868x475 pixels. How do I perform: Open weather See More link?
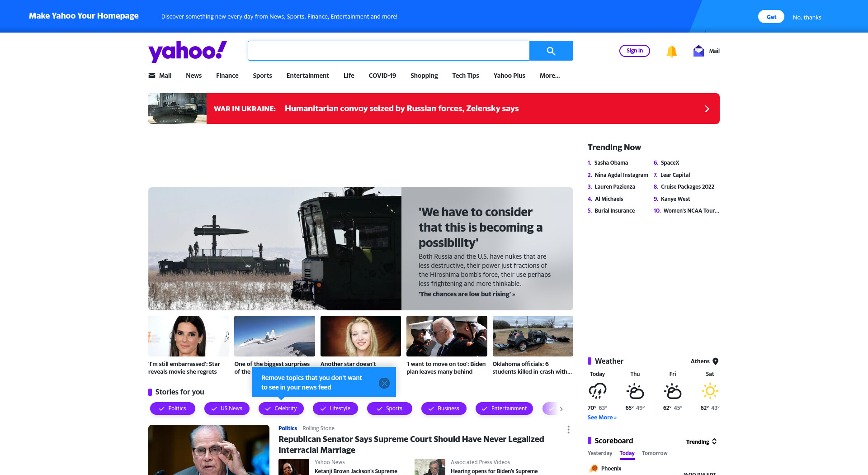point(602,418)
